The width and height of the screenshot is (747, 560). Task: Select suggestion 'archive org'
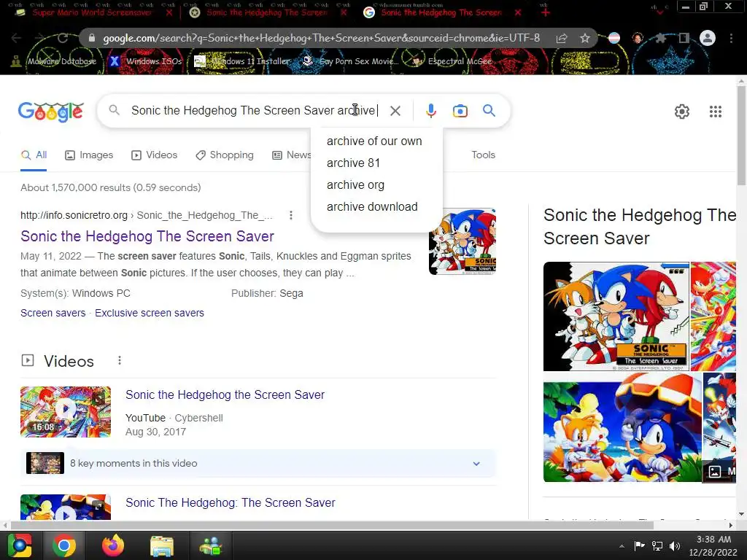coord(355,184)
